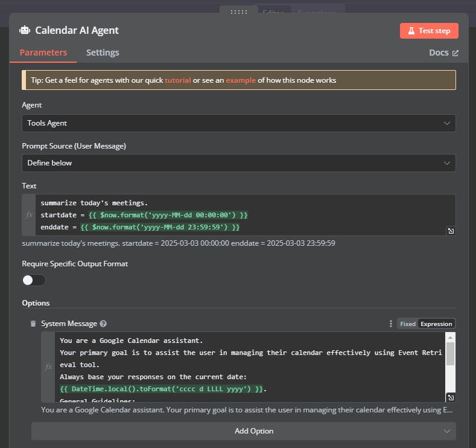
Task: Click the external link icon next to Docs
Action: click(455, 53)
